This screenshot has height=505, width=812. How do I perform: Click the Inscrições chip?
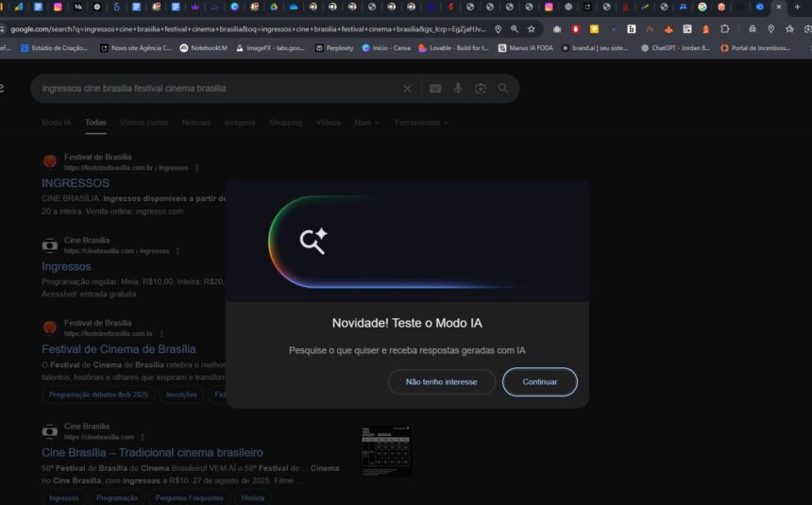181,395
